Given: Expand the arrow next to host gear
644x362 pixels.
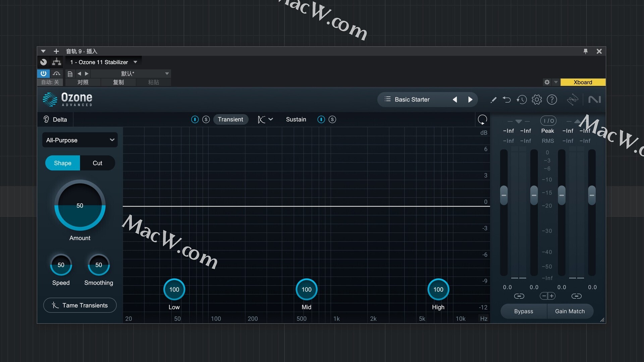Looking at the screenshot, I should click(x=556, y=82).
